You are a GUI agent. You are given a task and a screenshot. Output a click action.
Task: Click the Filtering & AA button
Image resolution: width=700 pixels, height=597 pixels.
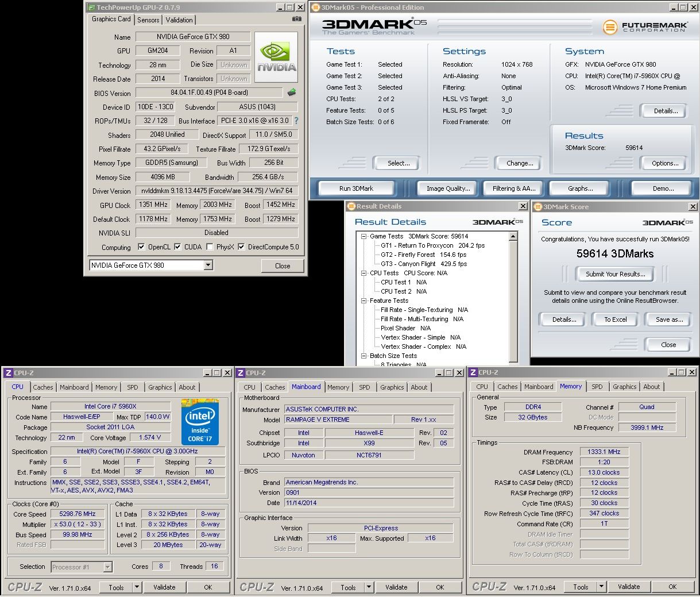tap(514, 188)
